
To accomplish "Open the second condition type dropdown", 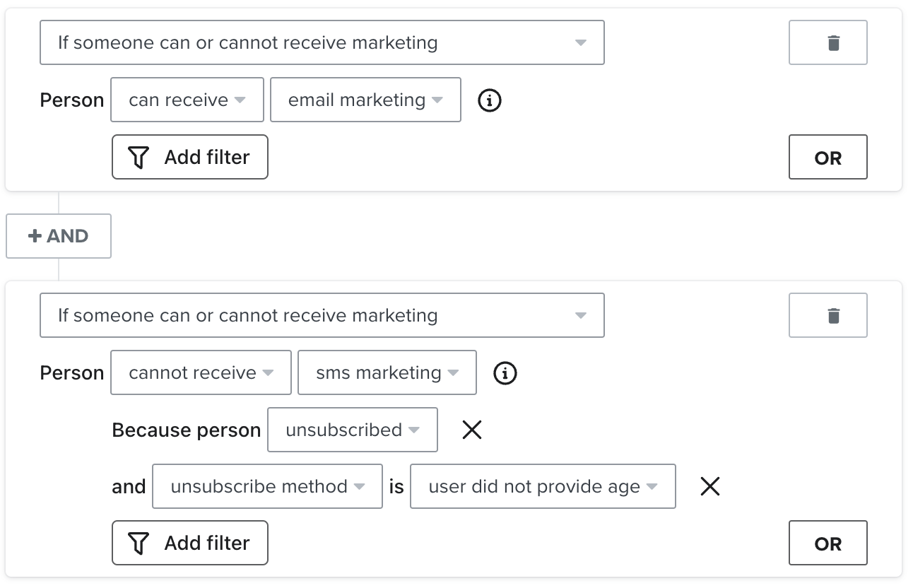I will [322, 315].
